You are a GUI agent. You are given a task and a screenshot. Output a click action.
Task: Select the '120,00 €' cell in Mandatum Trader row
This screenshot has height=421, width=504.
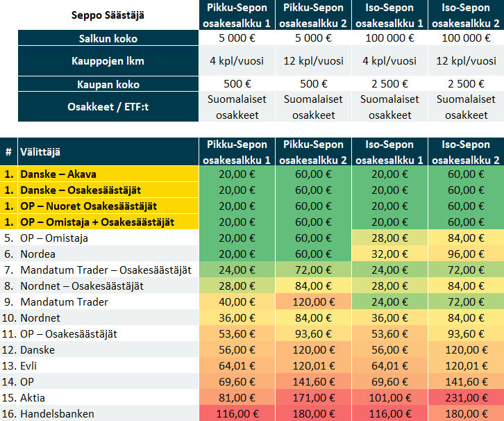(x=313, y=302)
